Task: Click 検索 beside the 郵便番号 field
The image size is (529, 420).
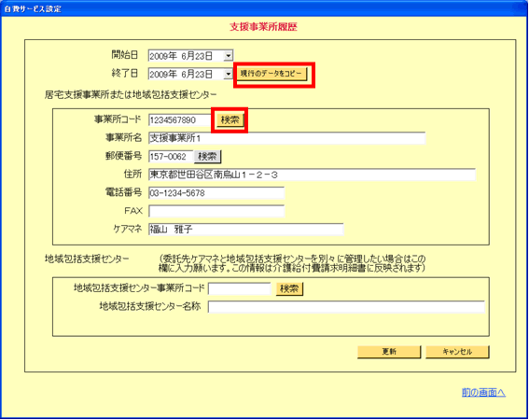Action: coord(207,156)
